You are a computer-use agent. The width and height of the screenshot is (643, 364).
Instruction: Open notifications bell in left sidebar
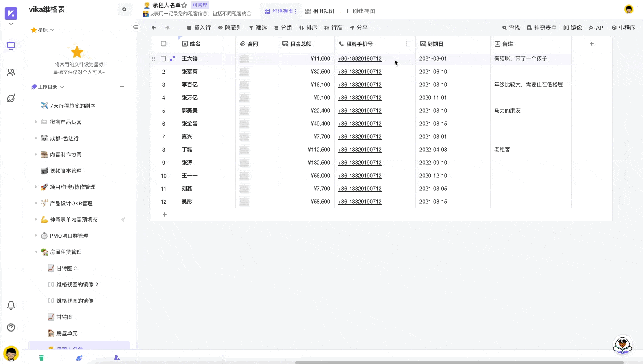(x=11, y=305)
